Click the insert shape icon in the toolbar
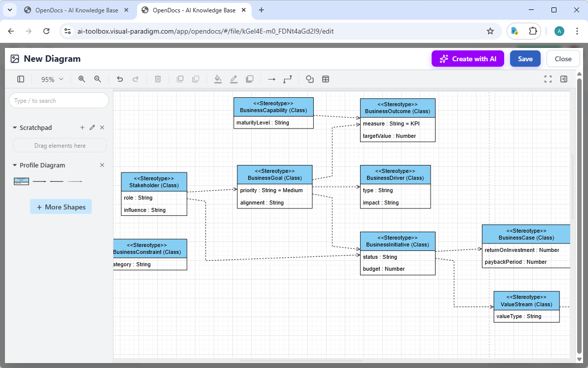588x368 pixels. click(309, 79)
